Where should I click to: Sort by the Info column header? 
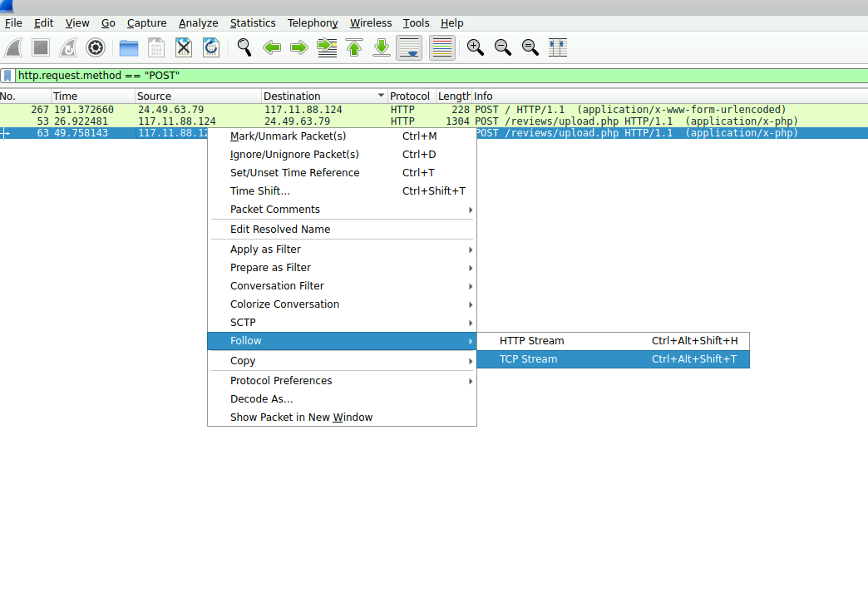670,96
